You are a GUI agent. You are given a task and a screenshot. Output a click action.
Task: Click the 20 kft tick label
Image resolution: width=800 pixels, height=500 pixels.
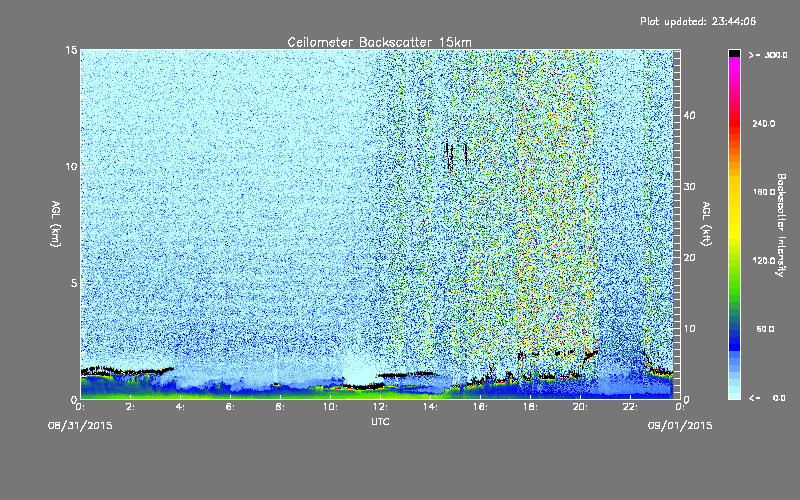[689, 258]
